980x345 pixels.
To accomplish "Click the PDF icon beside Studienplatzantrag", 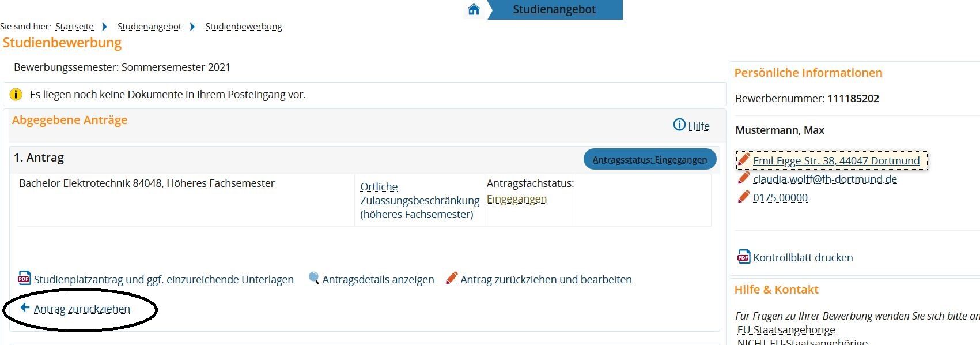I will (24, 279).
